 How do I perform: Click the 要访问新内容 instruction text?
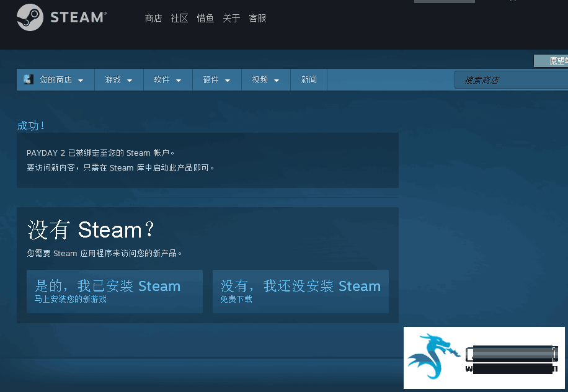[120, 167]
